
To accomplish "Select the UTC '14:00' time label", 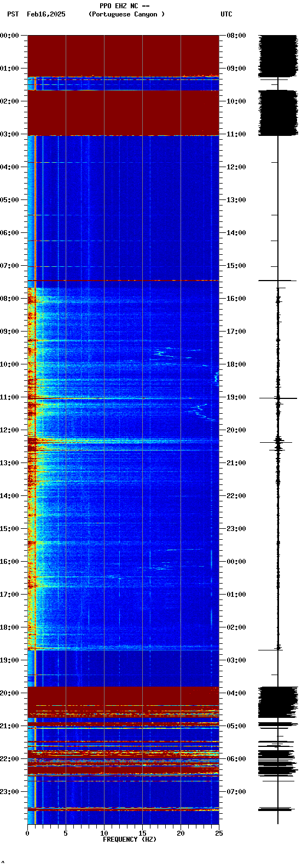I will (236, 233).
